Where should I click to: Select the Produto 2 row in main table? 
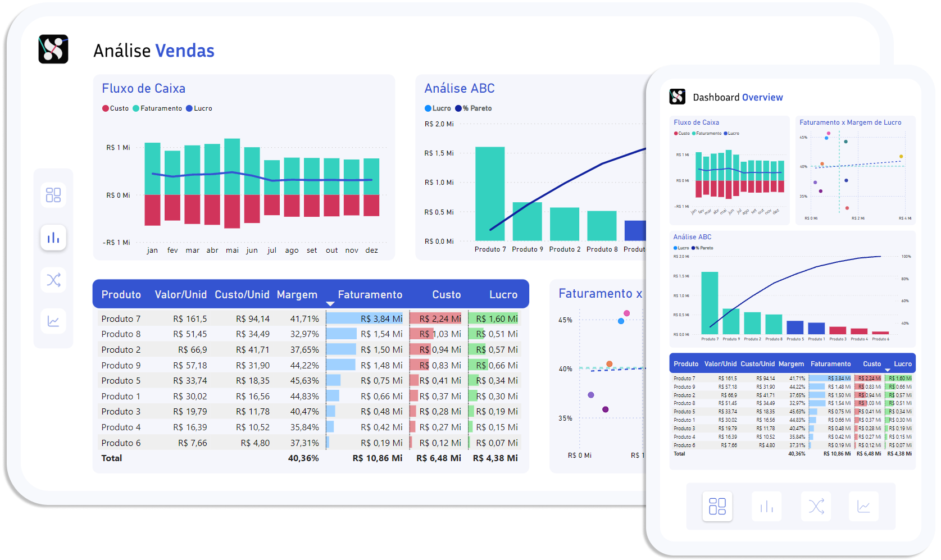click(x=311, y=349)
